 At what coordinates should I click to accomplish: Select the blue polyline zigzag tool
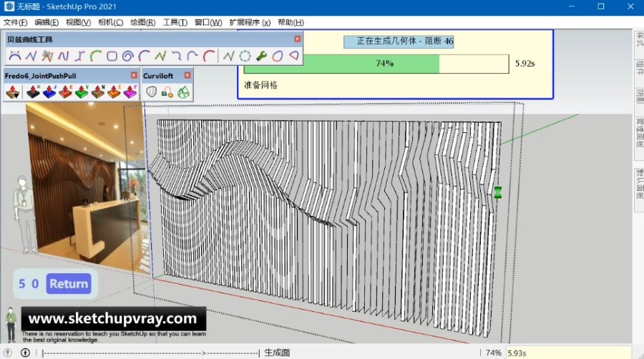[31, 56]
